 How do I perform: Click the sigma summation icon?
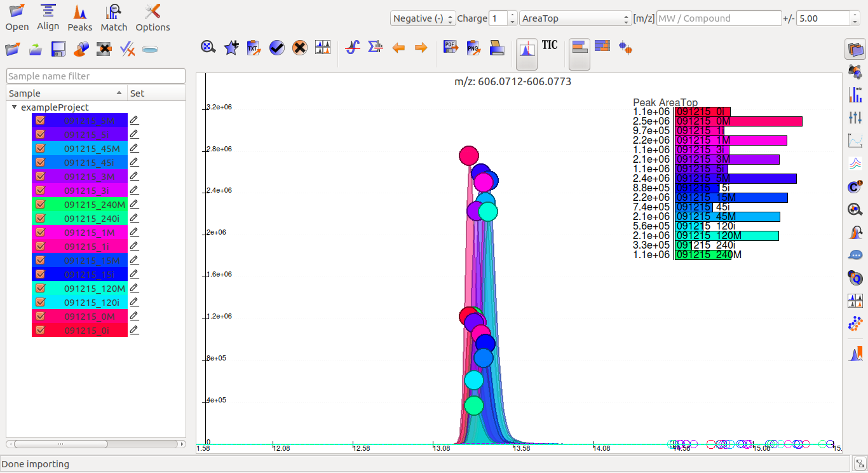pos(376,47)
